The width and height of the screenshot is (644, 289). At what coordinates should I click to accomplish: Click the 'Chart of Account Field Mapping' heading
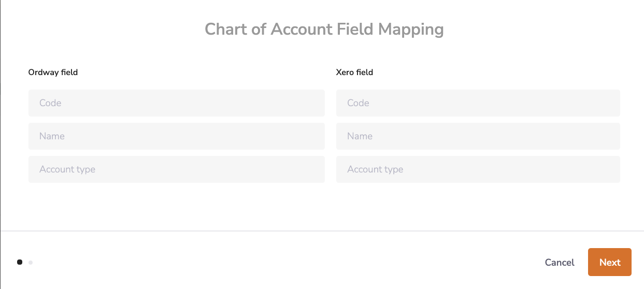324,29
